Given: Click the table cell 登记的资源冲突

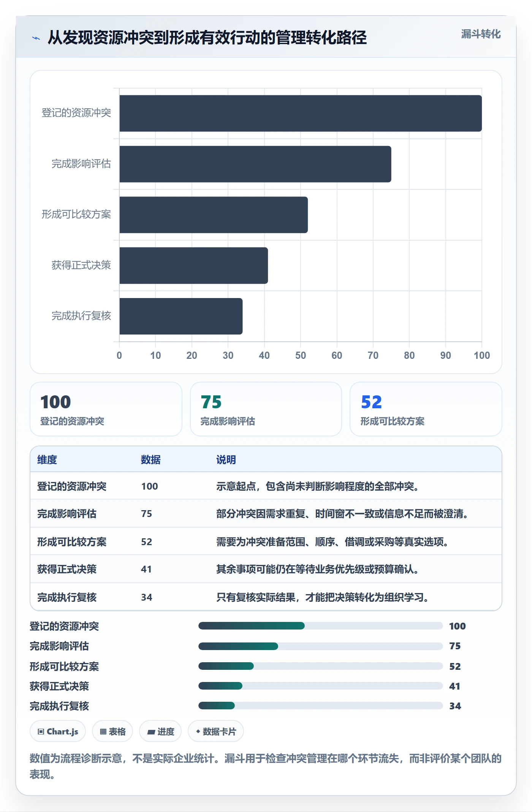Looking at the screenshot, I should [72, 486].
